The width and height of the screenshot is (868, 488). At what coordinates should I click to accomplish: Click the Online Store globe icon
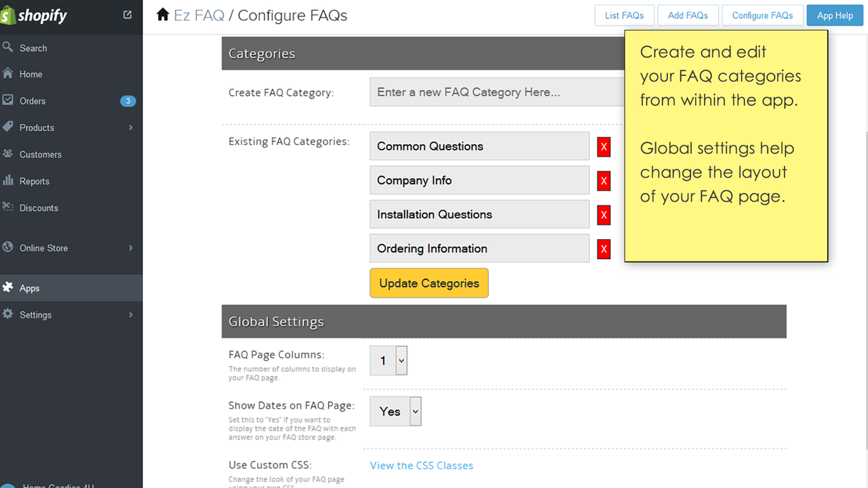[7, 247]
